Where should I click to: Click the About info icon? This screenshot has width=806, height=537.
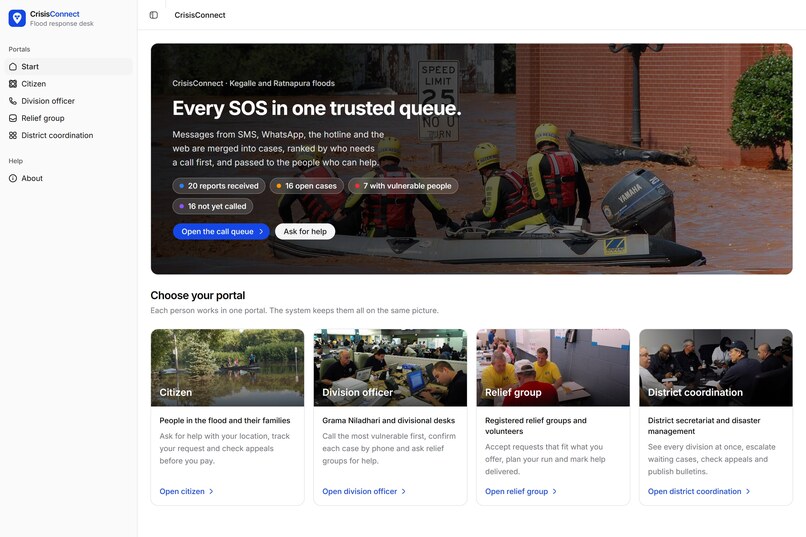pos(13,178)
